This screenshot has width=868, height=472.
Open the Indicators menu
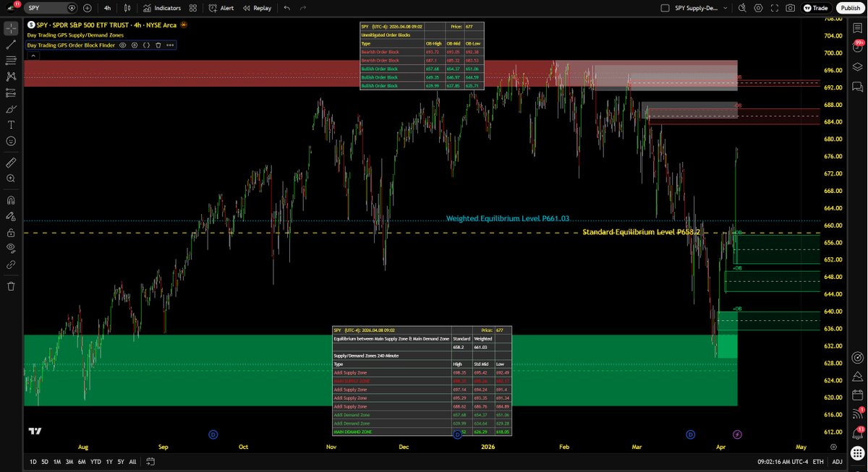[165, 8]
